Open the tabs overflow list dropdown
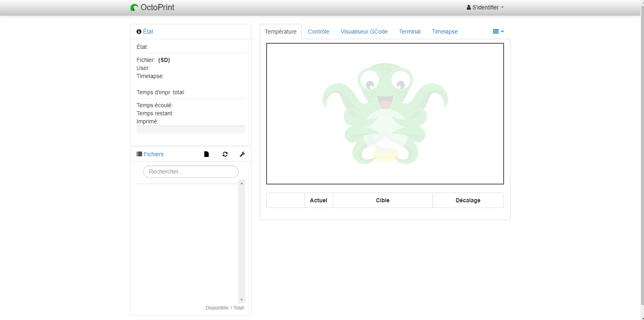The width and height of the screenshot is (644, 320). point(498,32)
